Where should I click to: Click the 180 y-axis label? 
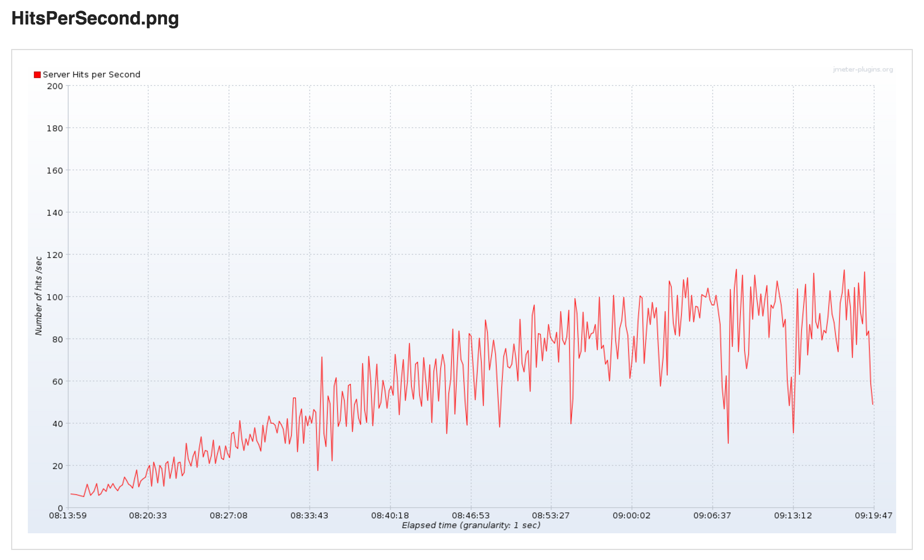tap(55, 129)
